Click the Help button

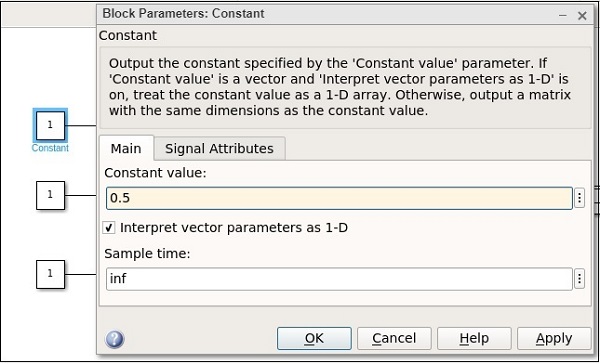pyautogui.click(x=474, y=338)
